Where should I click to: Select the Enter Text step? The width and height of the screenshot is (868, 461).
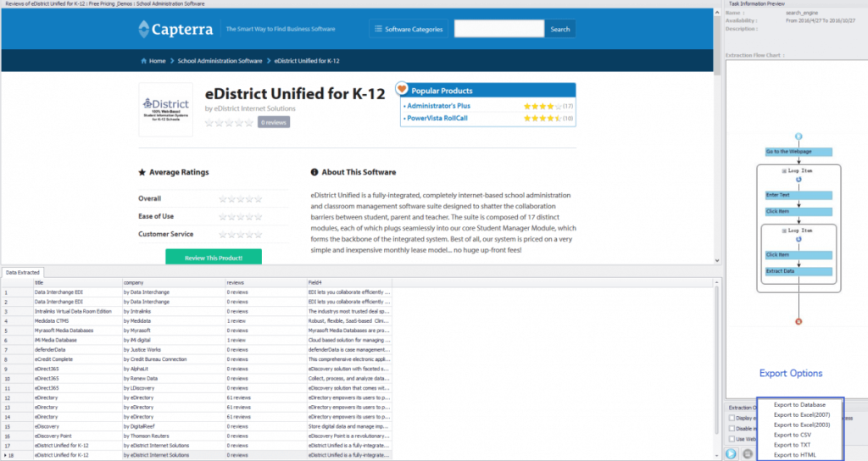point(798,196)
